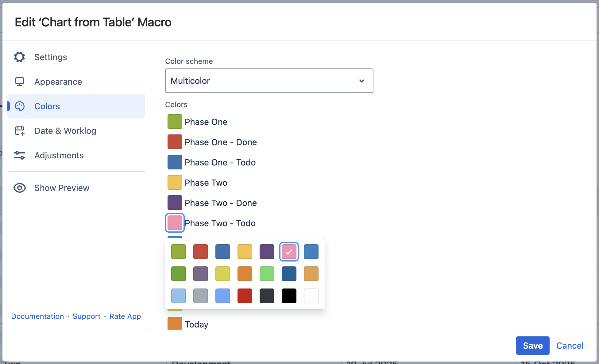The image size is (599, 364).
Task: Switch to the Appearance section
Action: point(58,82)
